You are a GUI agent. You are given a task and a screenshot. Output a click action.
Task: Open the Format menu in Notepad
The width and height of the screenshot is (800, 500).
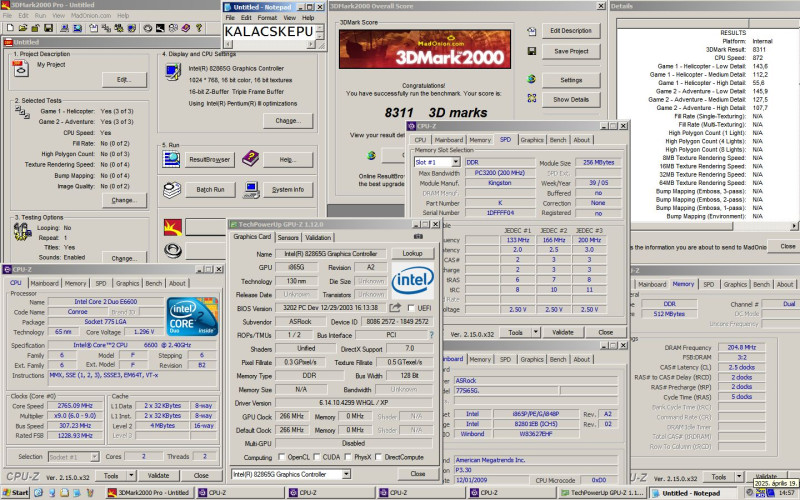[x=267, y=17]
